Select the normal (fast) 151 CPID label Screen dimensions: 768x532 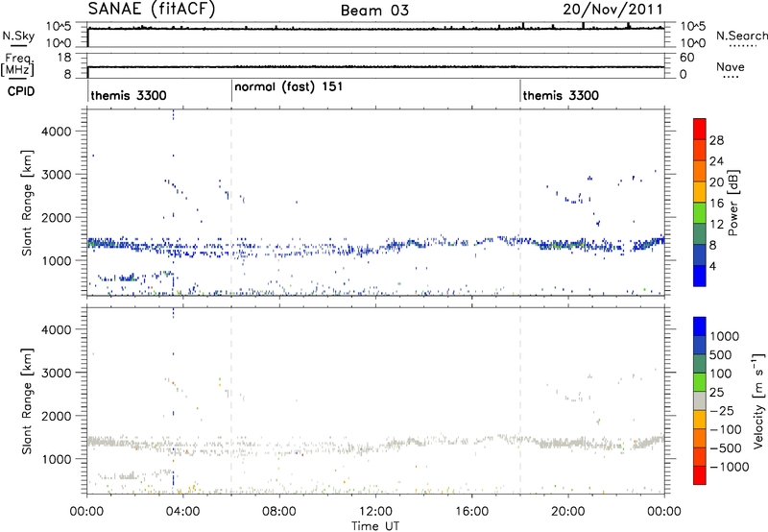289,87
